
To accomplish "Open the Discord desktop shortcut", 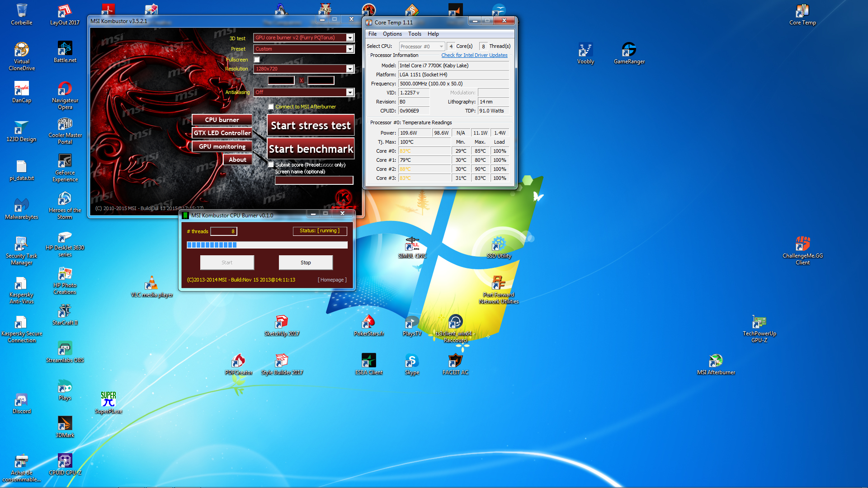I will pyautogui.click(x=21, y=400).
